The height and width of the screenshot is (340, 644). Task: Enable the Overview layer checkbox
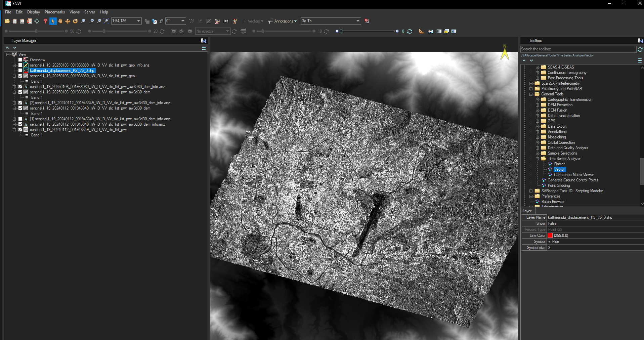tap(20, 60)
